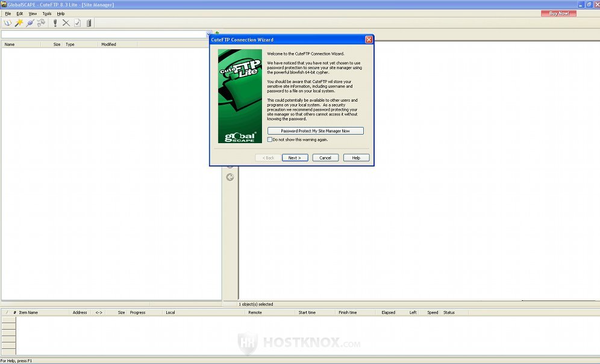
Task: Open the Help menu
Action: [x=61, y=14]
